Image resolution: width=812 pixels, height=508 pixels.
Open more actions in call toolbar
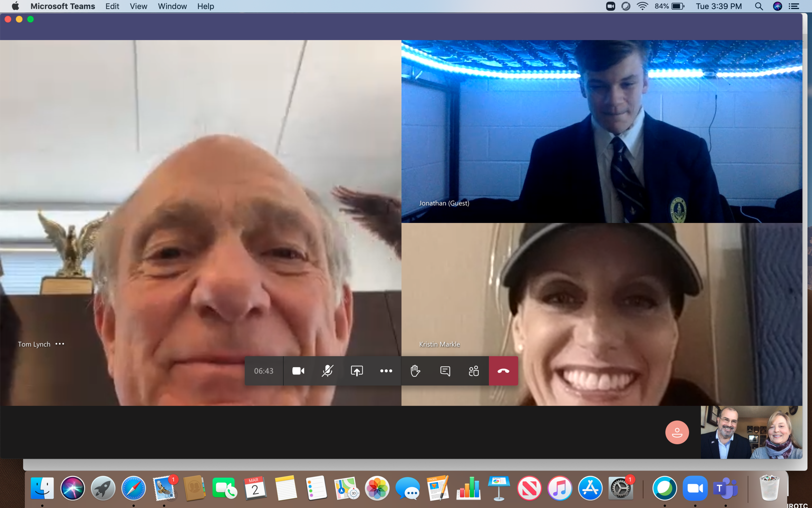386,371
